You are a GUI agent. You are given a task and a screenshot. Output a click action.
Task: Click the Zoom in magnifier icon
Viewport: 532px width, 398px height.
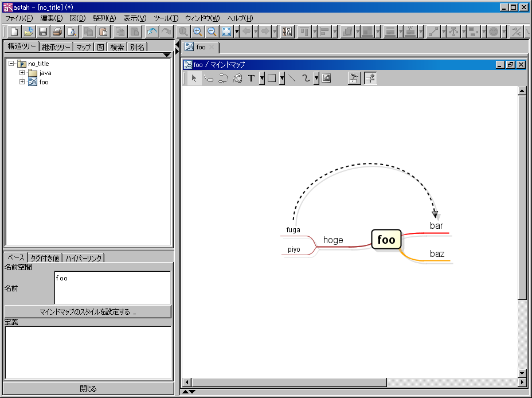coord(197,32)
